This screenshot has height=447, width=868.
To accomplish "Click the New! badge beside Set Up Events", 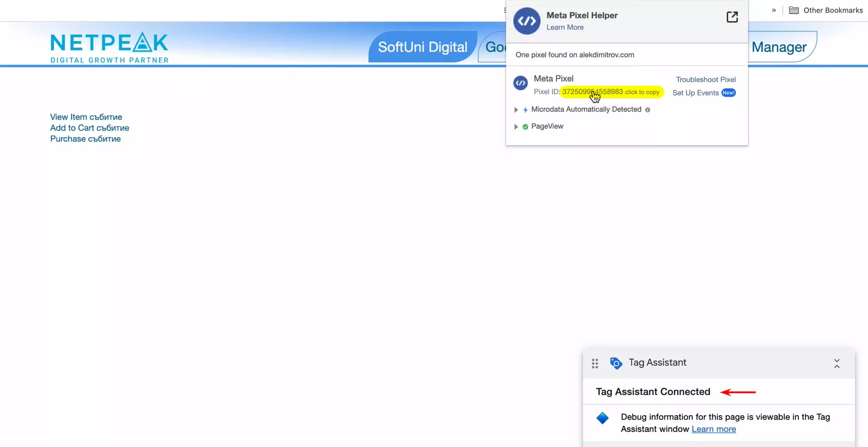I will pos(728,93).
